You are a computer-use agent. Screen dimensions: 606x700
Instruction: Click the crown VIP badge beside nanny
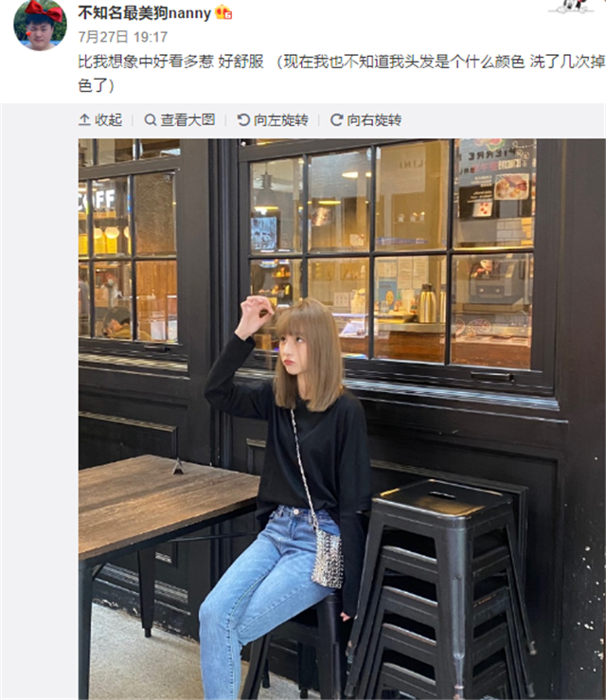(223, 12)
